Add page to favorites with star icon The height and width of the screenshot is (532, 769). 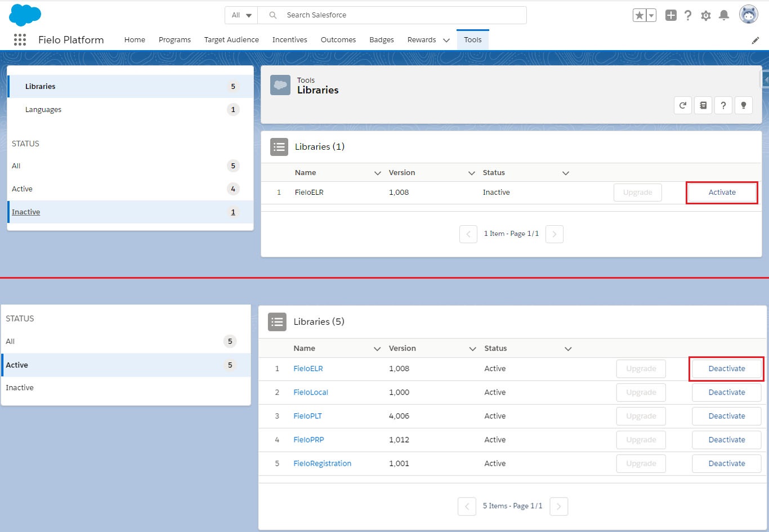coord(639,15)
